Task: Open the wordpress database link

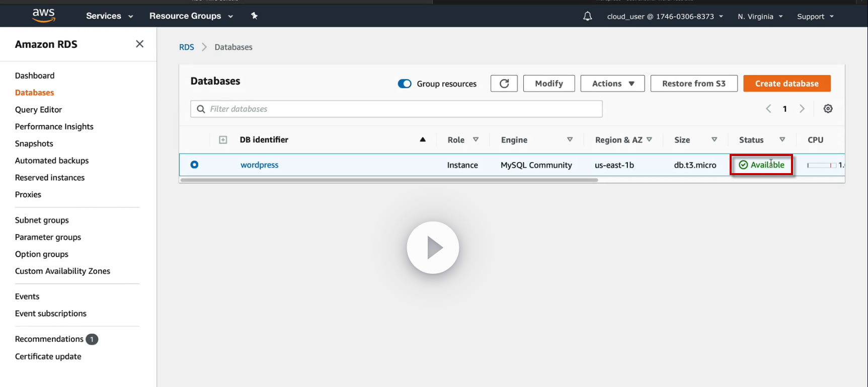Action: 259,165
